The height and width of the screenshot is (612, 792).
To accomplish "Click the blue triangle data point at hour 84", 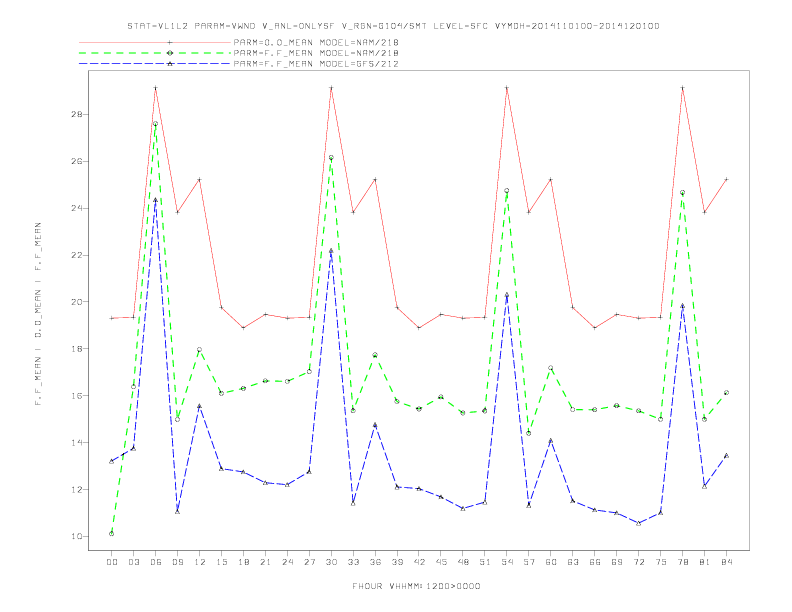I will coord(726,455).
